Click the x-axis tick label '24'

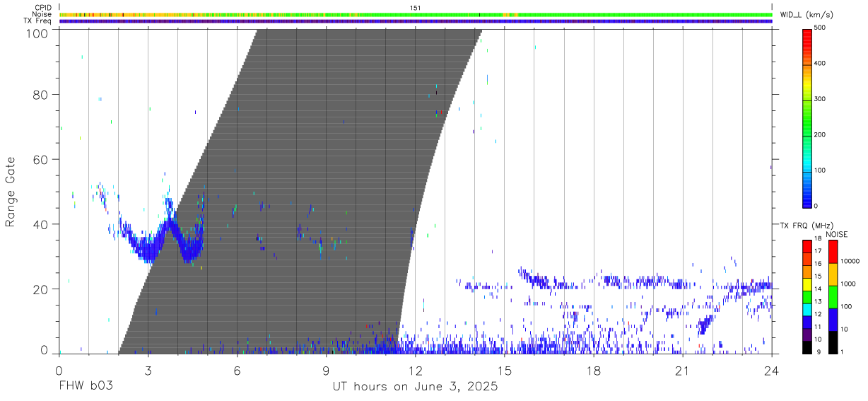click(771, 371)
